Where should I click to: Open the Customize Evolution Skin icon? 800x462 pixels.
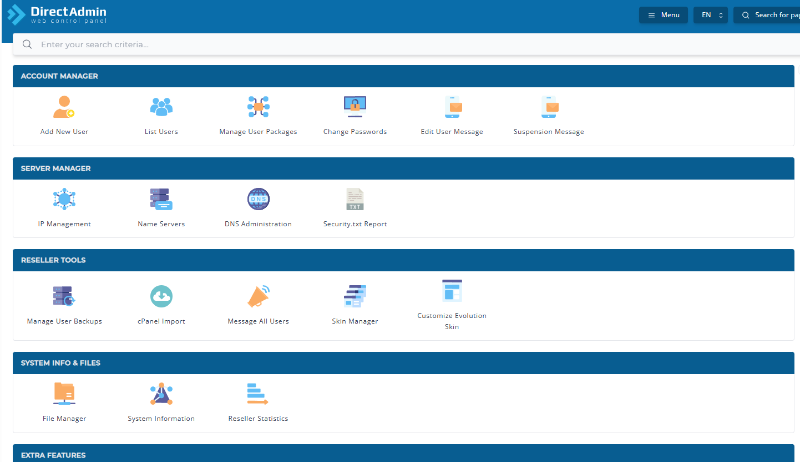click(452, 291)
